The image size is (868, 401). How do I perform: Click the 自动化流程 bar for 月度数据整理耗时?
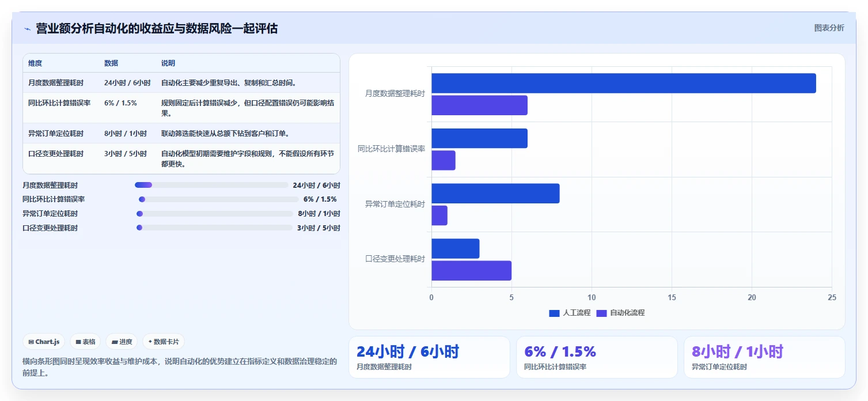pyautogui.click(x=479, y=105)
